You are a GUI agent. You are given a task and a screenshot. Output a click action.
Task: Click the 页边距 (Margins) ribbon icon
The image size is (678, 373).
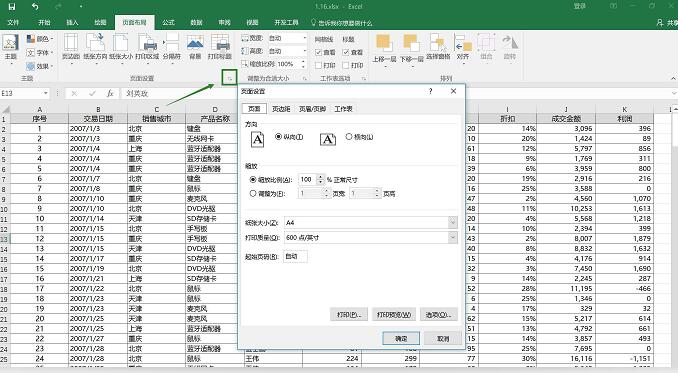pyautogui.click(x=71, y=48)
